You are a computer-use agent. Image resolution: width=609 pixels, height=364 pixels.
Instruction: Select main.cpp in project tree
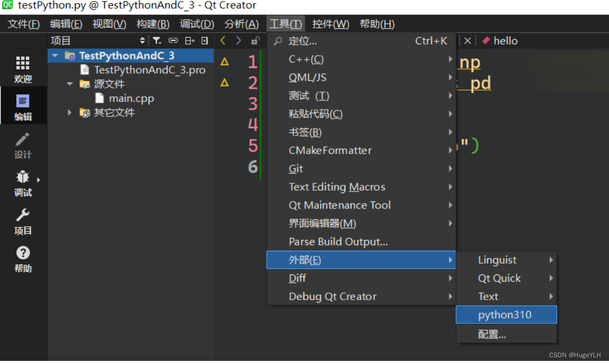tap(131, 98)
